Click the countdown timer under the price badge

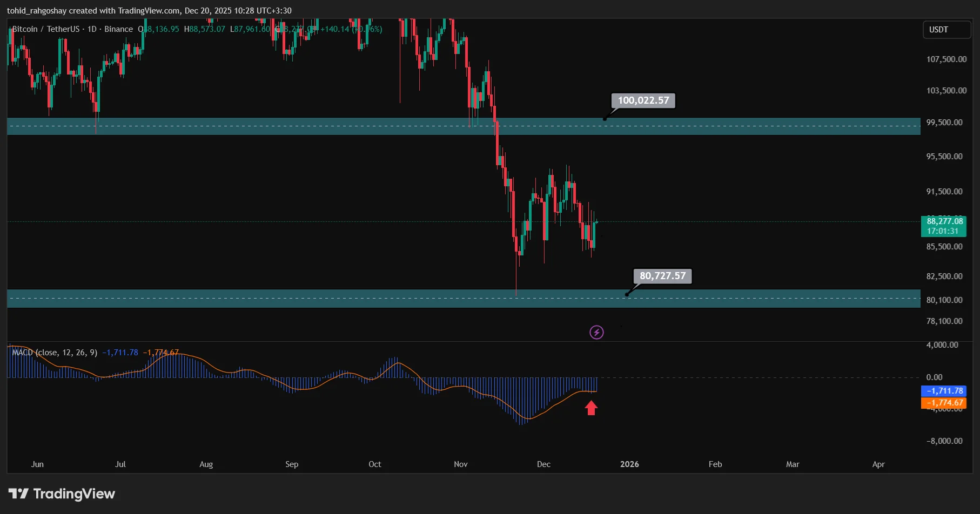(944, 231)
